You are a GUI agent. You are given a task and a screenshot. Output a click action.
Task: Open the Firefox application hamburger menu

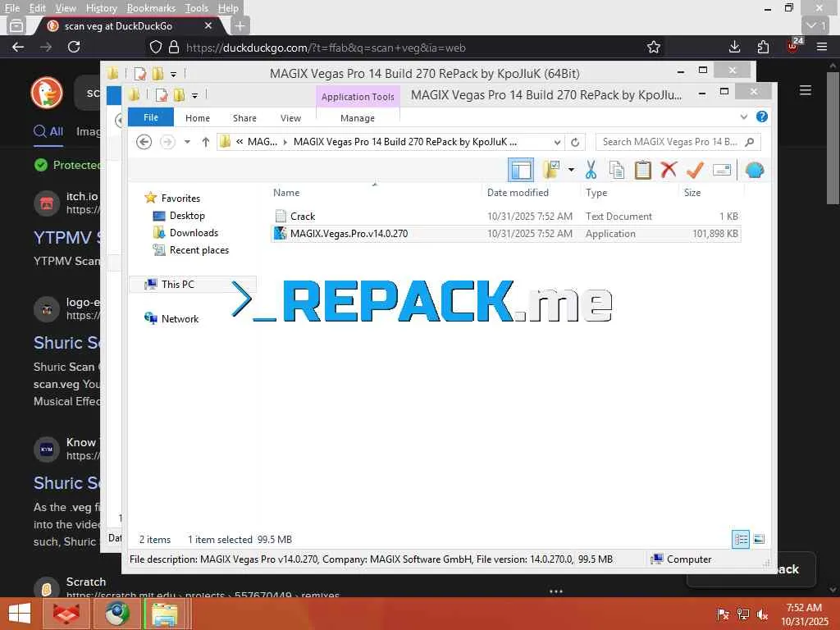tap(822, 47)
